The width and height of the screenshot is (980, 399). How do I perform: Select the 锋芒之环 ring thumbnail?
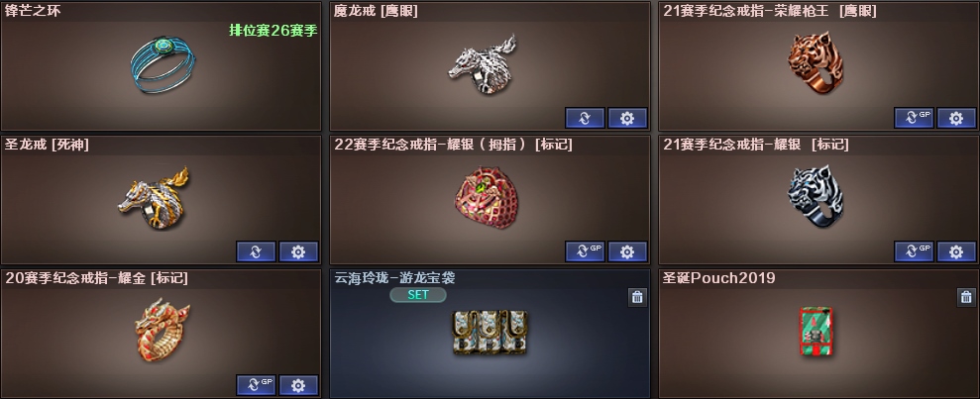click(x=163, y=65)
